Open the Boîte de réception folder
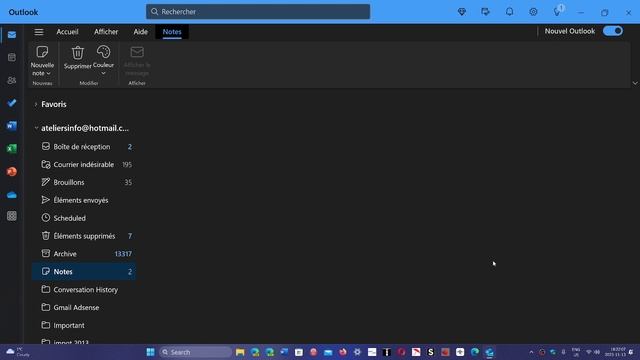This screenshot has height=360, width=640. 84,147
